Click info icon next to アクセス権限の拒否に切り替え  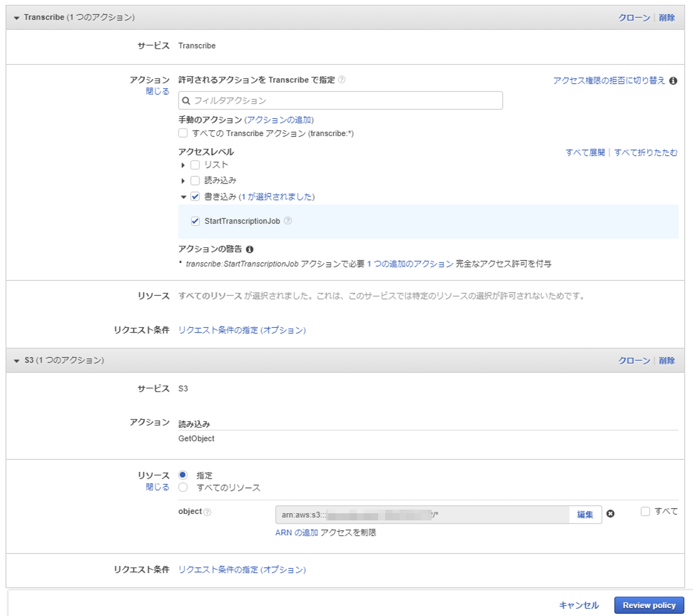(x=673, y=81)
